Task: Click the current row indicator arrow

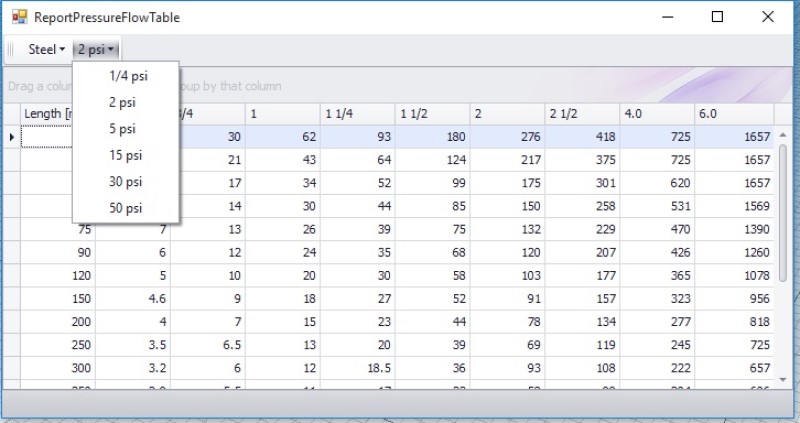Action: point(11,137)
